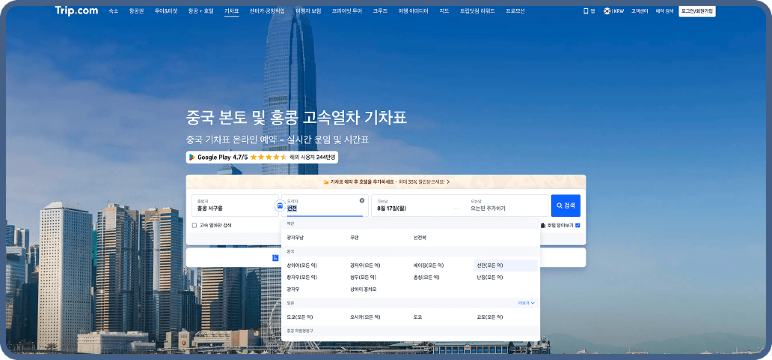This screenshot has height=360, width=772.
Task: Click the blue 검색 search button
Action: (565, 205)
